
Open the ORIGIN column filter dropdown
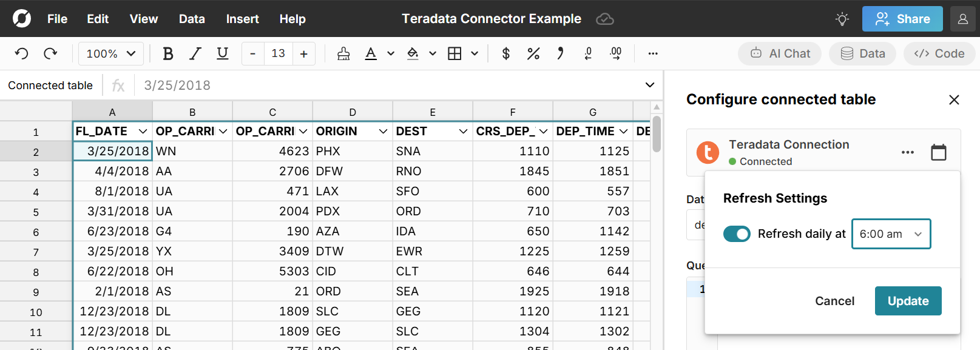coord(383,131)
